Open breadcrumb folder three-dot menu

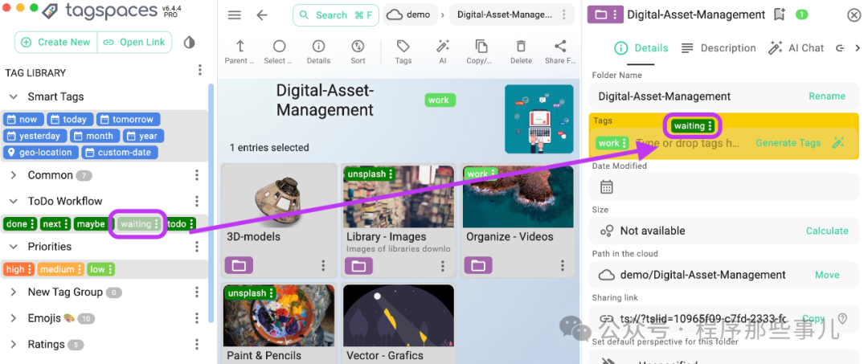point(563,15)
